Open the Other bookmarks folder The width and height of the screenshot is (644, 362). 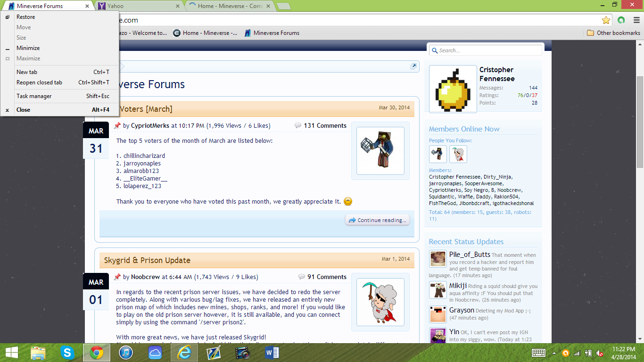(613, 33)
